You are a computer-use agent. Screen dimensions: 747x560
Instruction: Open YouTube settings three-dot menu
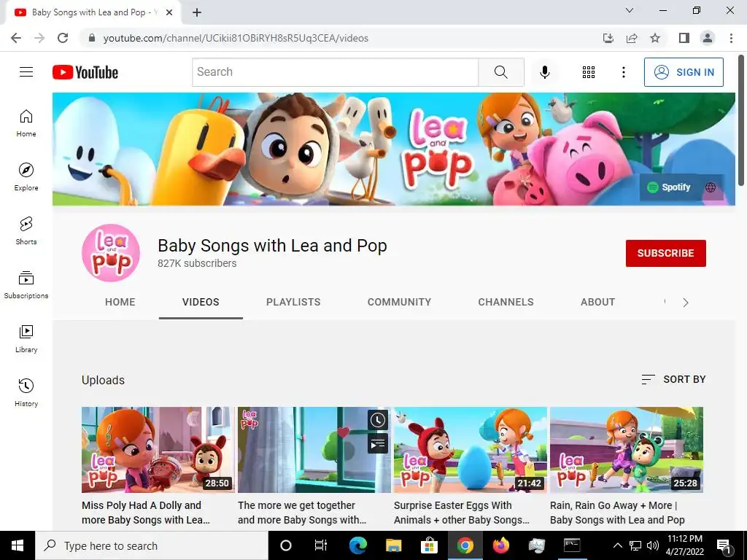click(623, 72)
